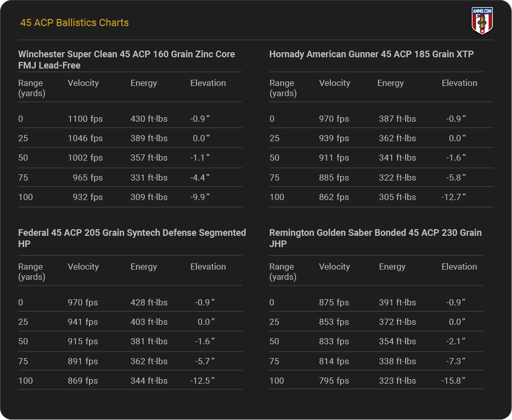Click the Hornady American Gunner table heading
Screen dimensions: 512x420
tap(371, 54)
